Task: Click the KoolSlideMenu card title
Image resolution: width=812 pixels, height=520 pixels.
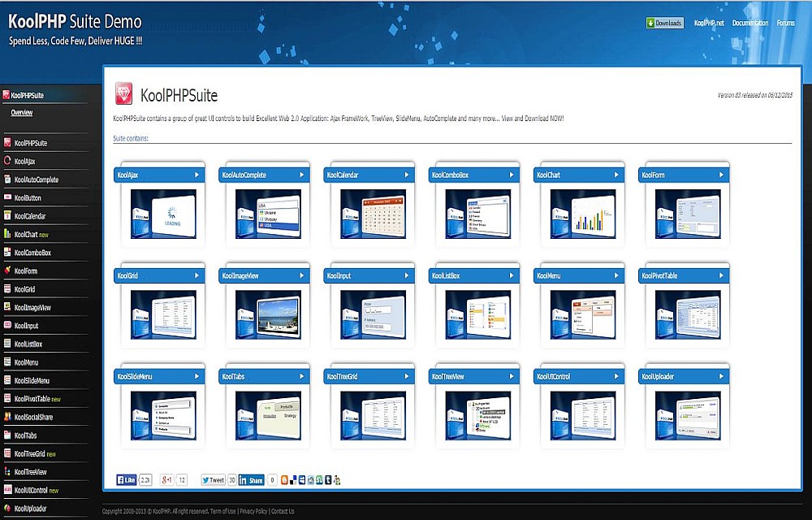Action: 135,376
